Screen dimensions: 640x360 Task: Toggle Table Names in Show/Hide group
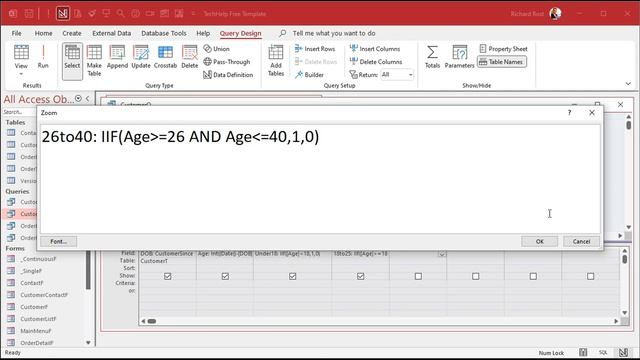[502, 62]
